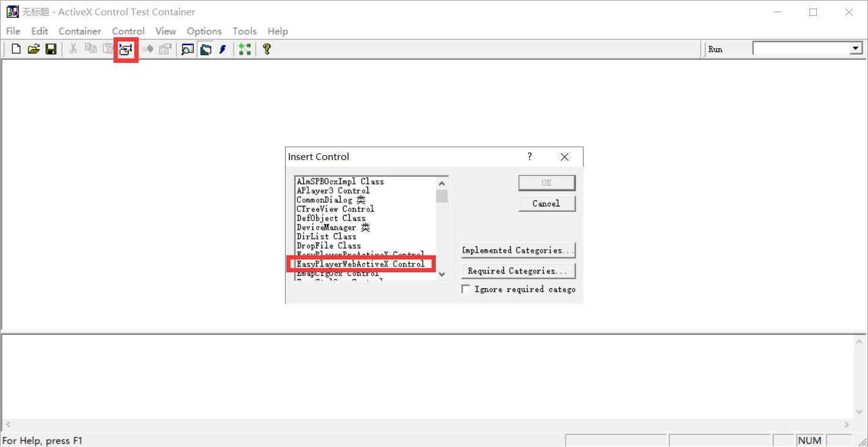Click the green node tree toolbar icon
Image resolution: width=868 pixels, height=447 pixels.
point(245,49)
